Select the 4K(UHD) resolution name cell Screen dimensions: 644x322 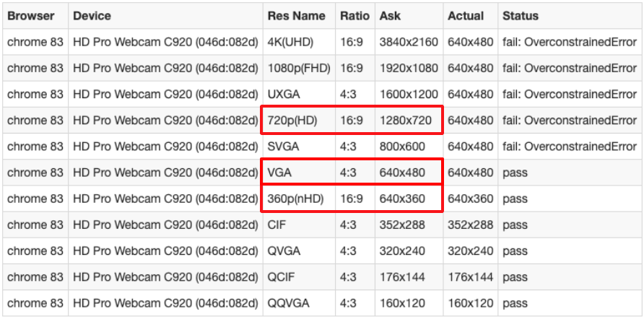(290, 42)
